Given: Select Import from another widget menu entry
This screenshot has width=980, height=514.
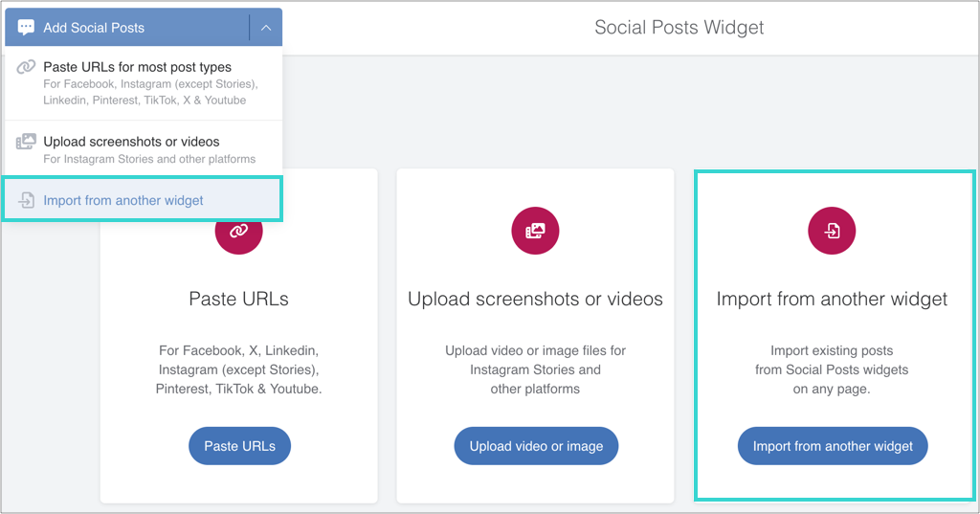Looking at the screenshot, I should pyautogui.click(x=123, y=201).
